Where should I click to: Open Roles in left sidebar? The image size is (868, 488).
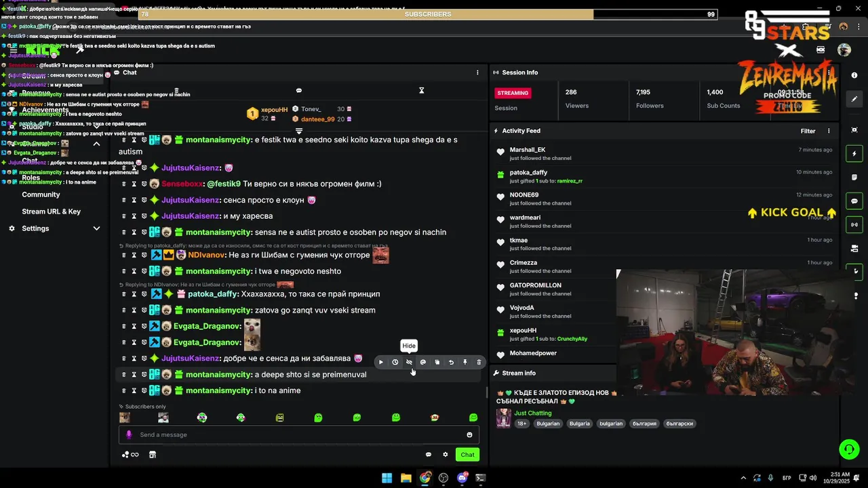(x=31, y=178)
